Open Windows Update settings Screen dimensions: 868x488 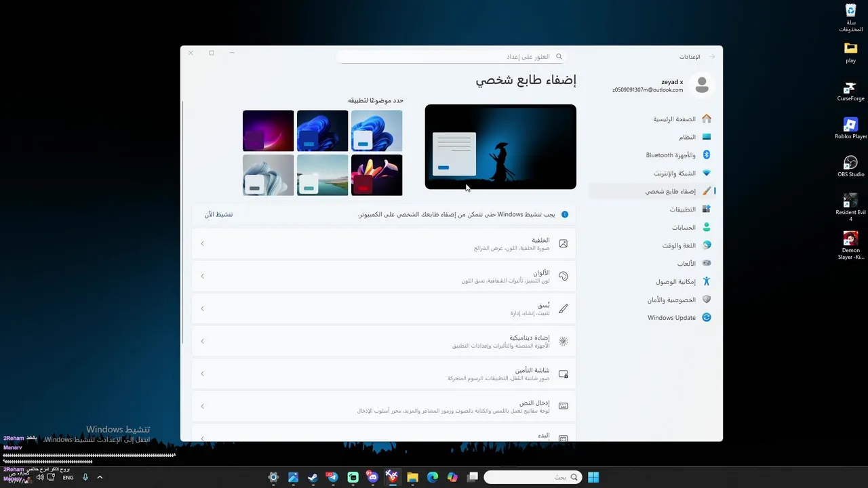point(652,318)
